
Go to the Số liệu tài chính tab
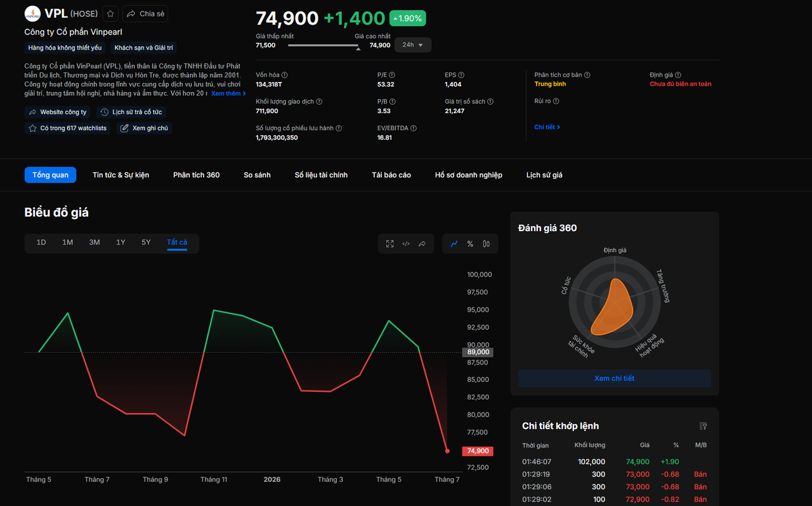321,175
